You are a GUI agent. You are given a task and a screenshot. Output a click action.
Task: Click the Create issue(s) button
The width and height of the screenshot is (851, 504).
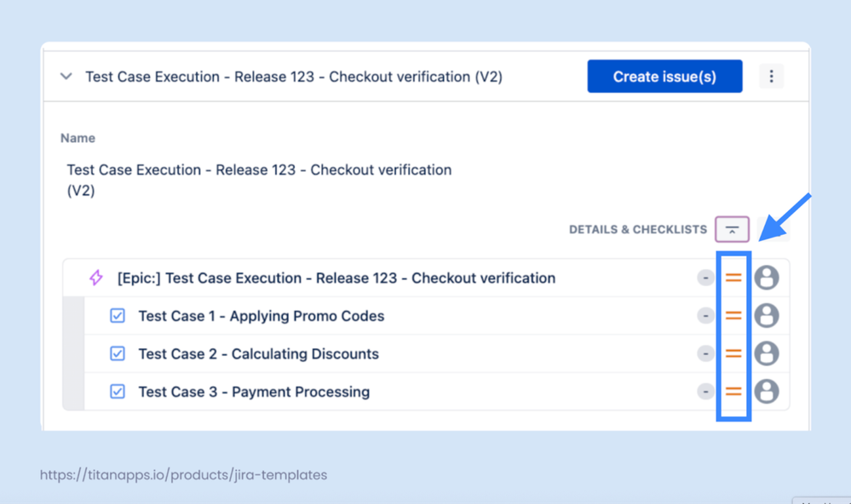pyautogui.click(x=664, y=76)
